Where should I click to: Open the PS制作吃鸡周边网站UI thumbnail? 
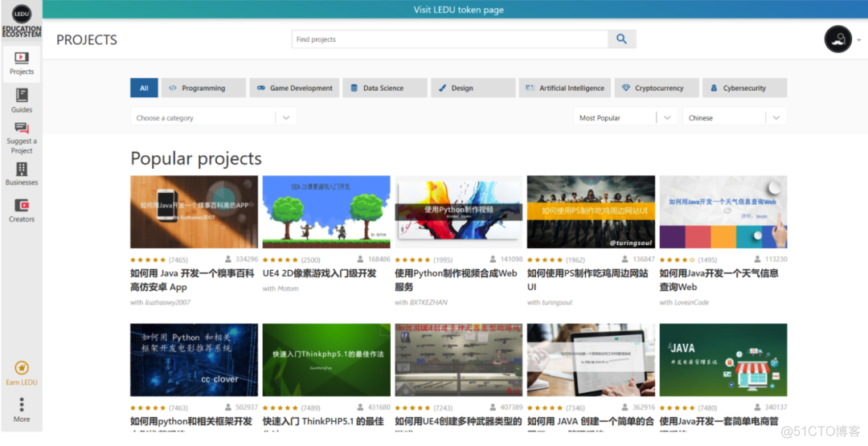pos(591,212)
